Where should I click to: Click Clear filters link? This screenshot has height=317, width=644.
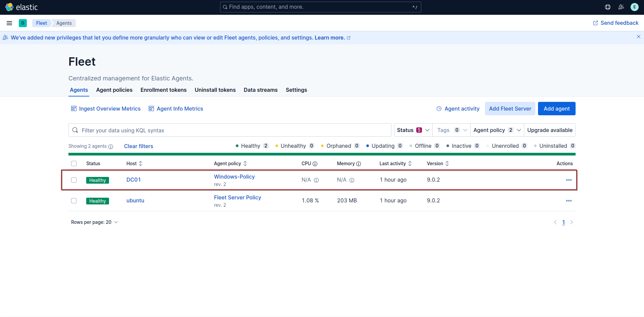[x=139, y=146]
